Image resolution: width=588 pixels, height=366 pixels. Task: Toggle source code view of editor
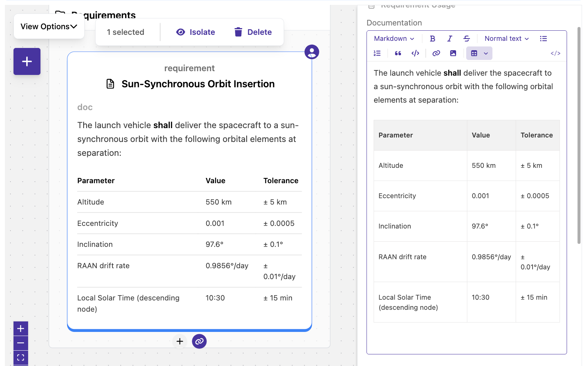tap(555, 53)
